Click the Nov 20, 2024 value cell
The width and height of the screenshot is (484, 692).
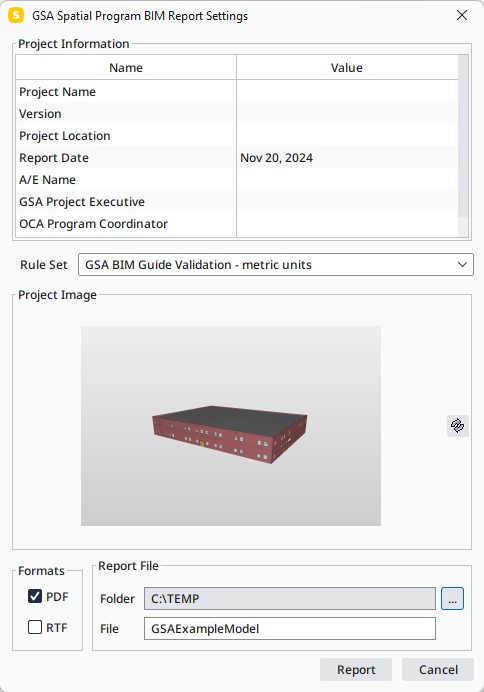(x=347, y=158)
